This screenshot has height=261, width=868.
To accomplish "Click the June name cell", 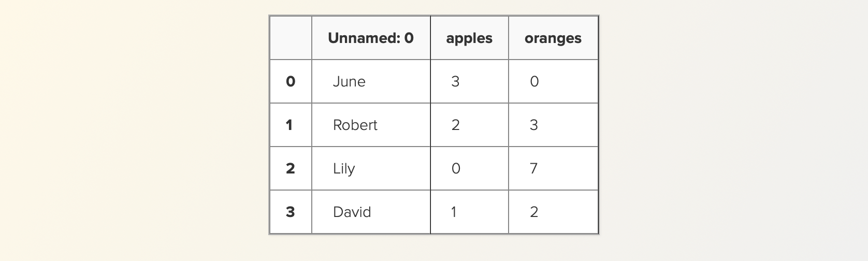I will click(x=371, y=81).
